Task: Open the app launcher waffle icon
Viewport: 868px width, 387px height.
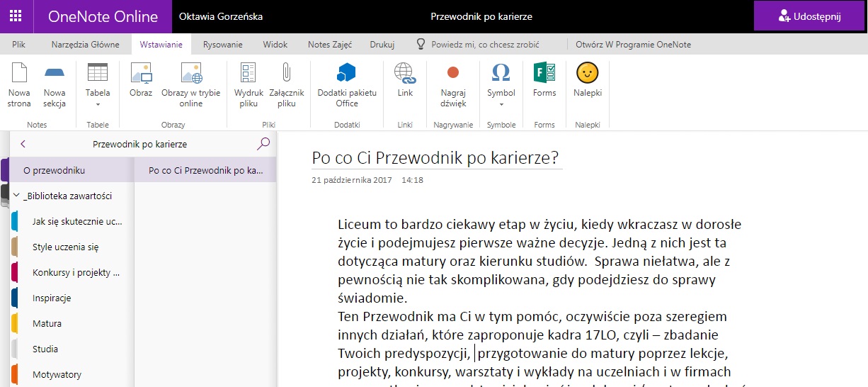Action: pyautogui.click(x=16, y=16)
